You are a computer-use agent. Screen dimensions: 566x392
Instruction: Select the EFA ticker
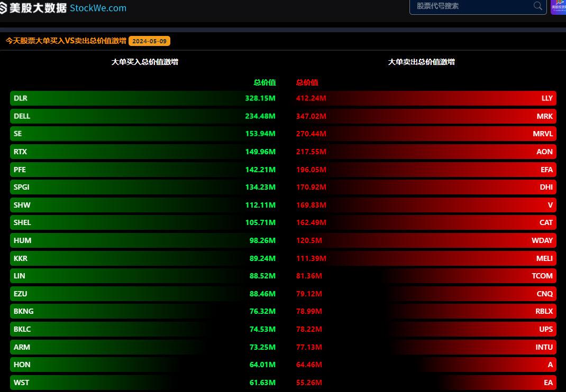546,170
